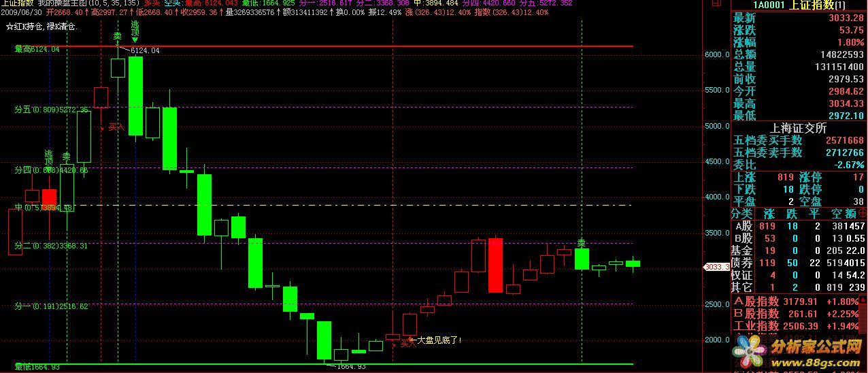Select the tall solid red candlestick
Screen dimensions: 868x373
(495, 265)
